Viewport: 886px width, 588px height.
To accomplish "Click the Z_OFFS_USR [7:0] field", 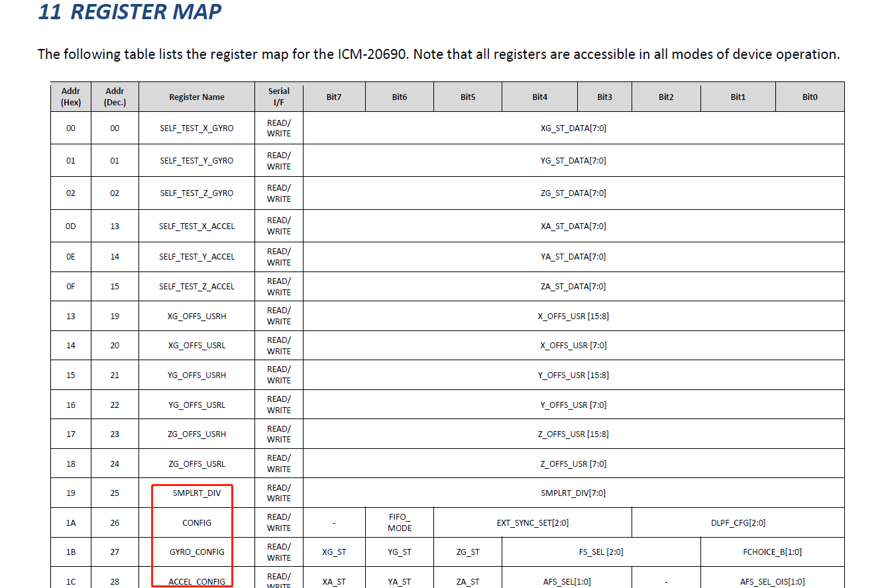I will (573, 464).
